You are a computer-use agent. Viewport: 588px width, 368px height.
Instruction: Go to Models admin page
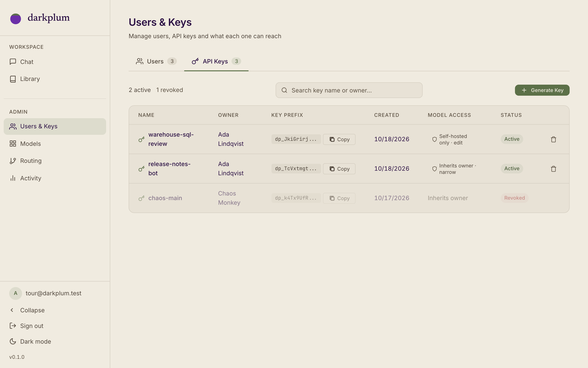(55, 144)
